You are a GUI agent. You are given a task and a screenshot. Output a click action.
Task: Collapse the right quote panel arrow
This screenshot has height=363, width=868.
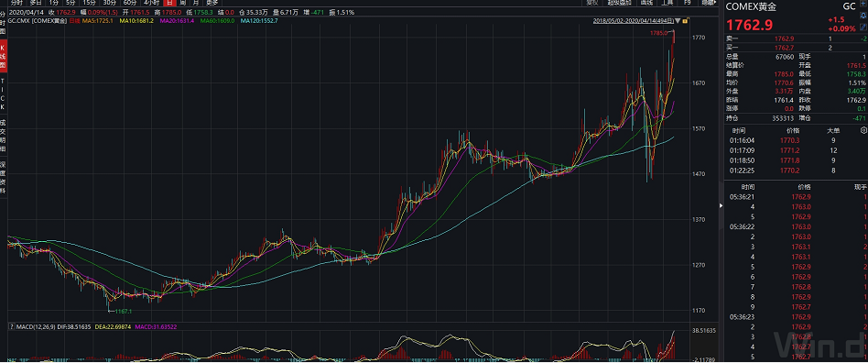[721, 205]
